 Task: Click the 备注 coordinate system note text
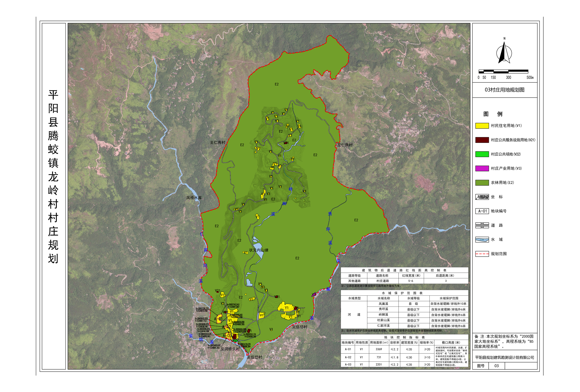504,341
